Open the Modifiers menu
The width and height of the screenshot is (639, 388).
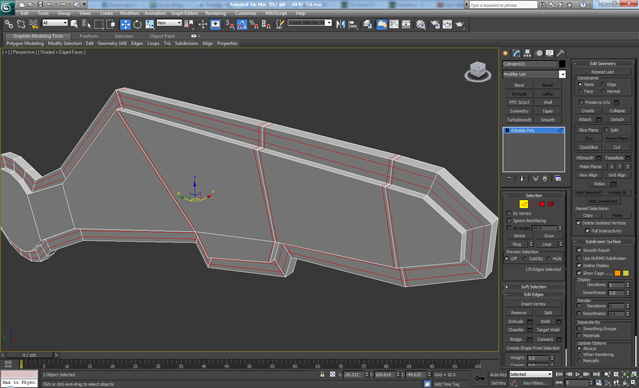click(130, 13)
